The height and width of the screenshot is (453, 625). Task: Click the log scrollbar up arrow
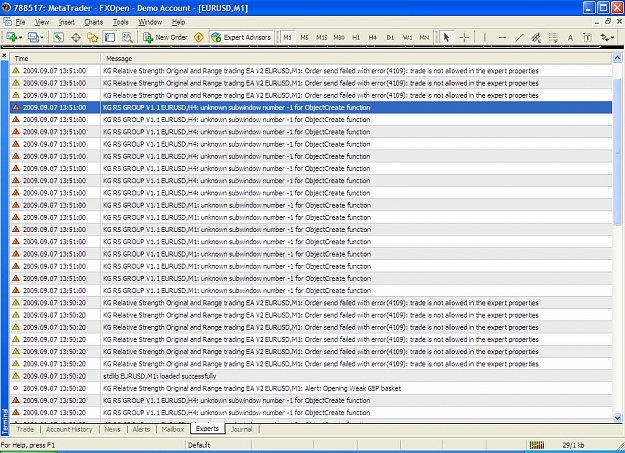pos(617,58)
